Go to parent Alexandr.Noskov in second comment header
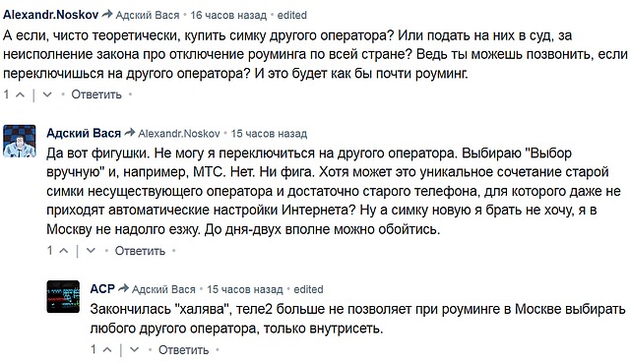630x364 pixels. pos(179,134)
